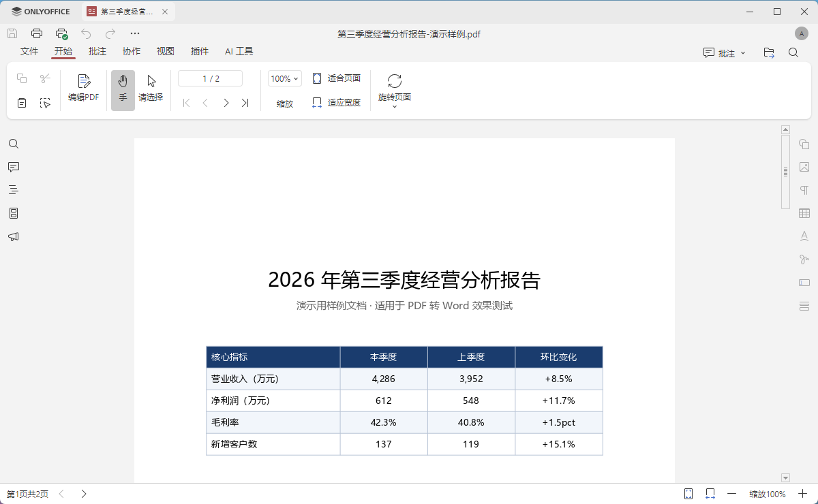
Task: Open the 批注 ribbon tab
Action: click(x=97, y=52)
